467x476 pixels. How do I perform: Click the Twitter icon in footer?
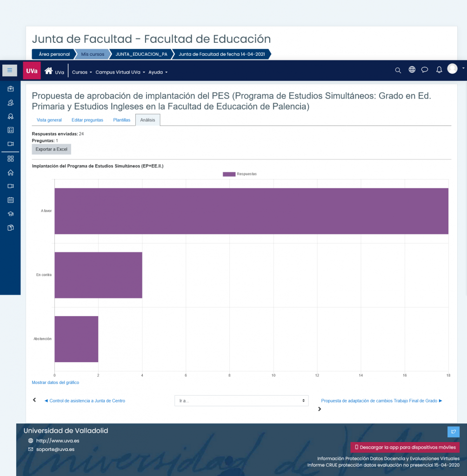coord(454,432)
